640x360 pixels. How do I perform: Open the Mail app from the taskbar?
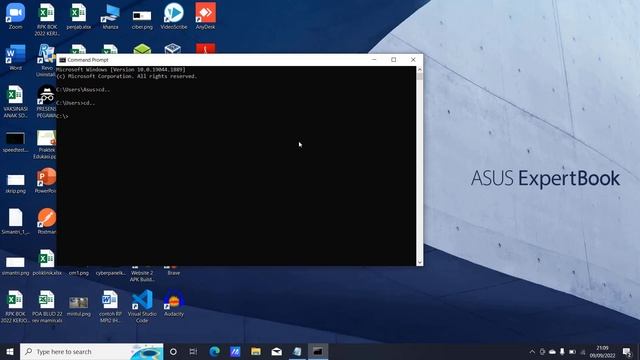click(277, 351)
